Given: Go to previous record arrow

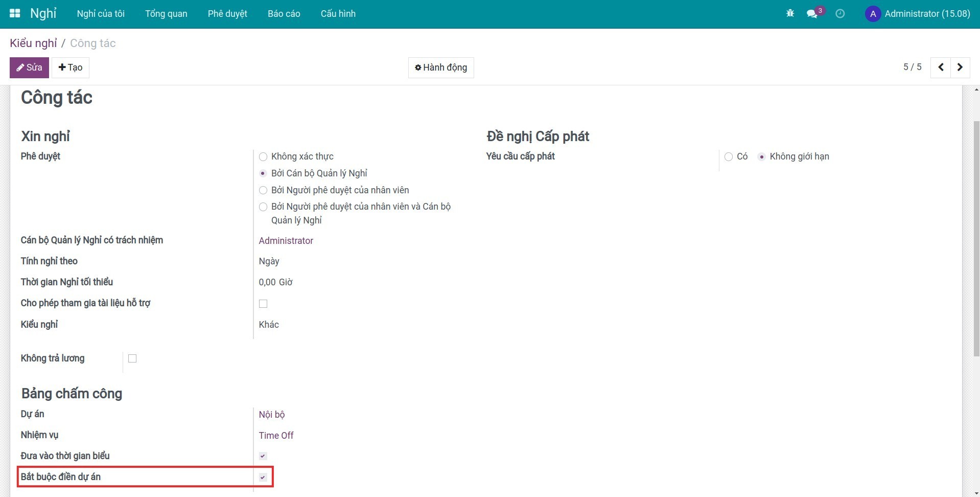Looking at the screenshot, I should coord(941,67).
